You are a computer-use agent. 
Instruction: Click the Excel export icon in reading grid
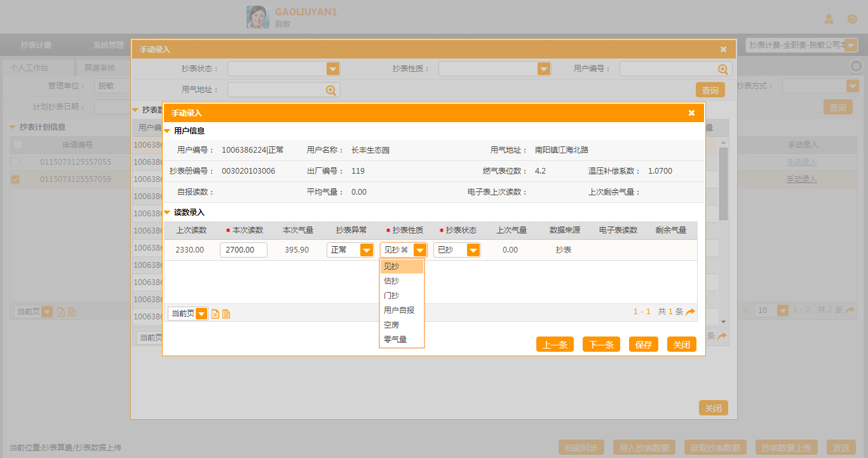pos(215,314)
